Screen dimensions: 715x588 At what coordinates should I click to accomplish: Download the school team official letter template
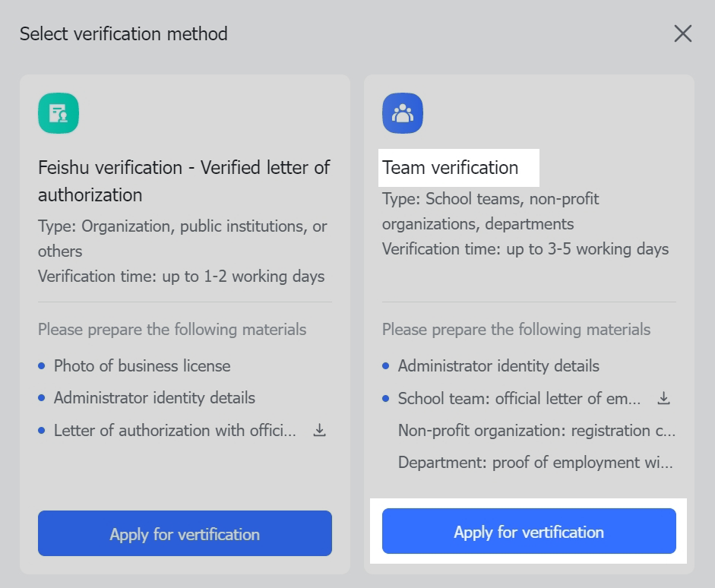(x=663, y=397)
